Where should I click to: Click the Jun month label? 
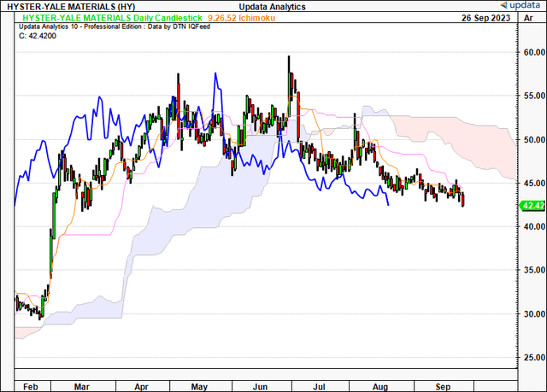coord(260,387)
